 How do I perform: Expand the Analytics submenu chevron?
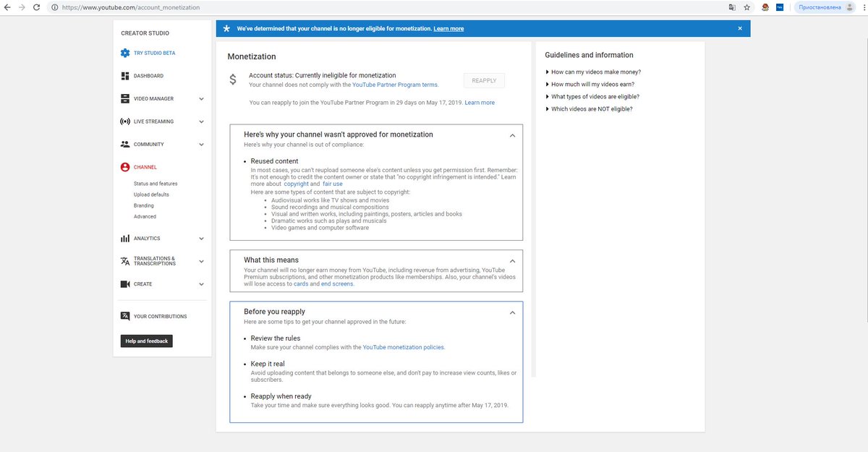[x=201, y=239]
